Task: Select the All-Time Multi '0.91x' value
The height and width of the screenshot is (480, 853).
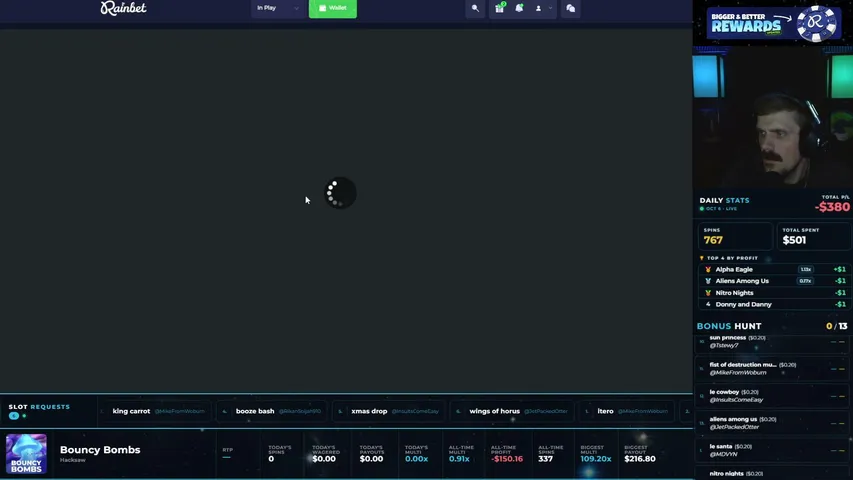Action: coord(459,459)
